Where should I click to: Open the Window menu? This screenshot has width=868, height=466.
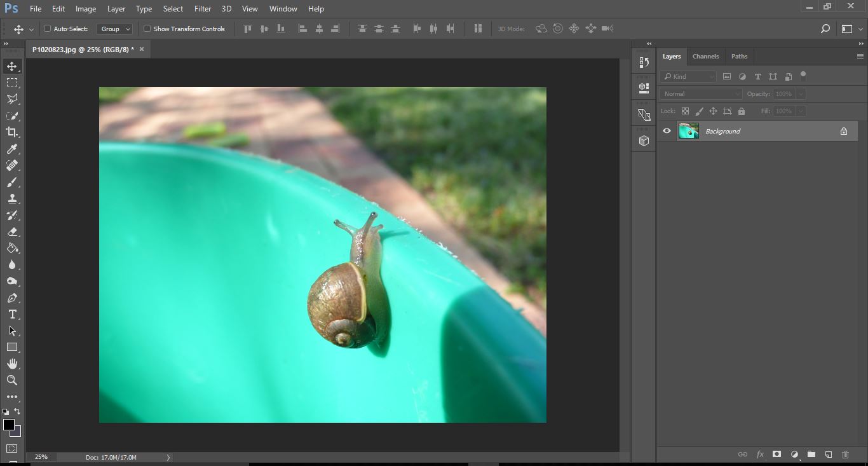[283, 9]
